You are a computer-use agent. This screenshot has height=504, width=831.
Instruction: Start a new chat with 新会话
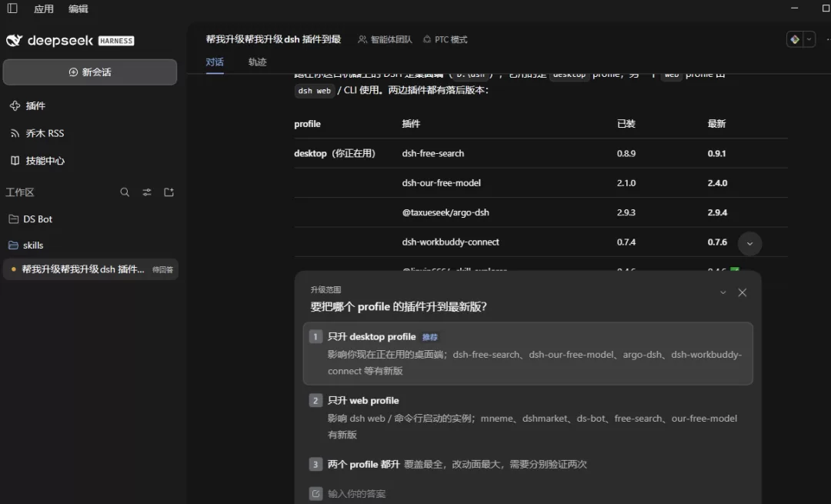click(x=90, y=72)
